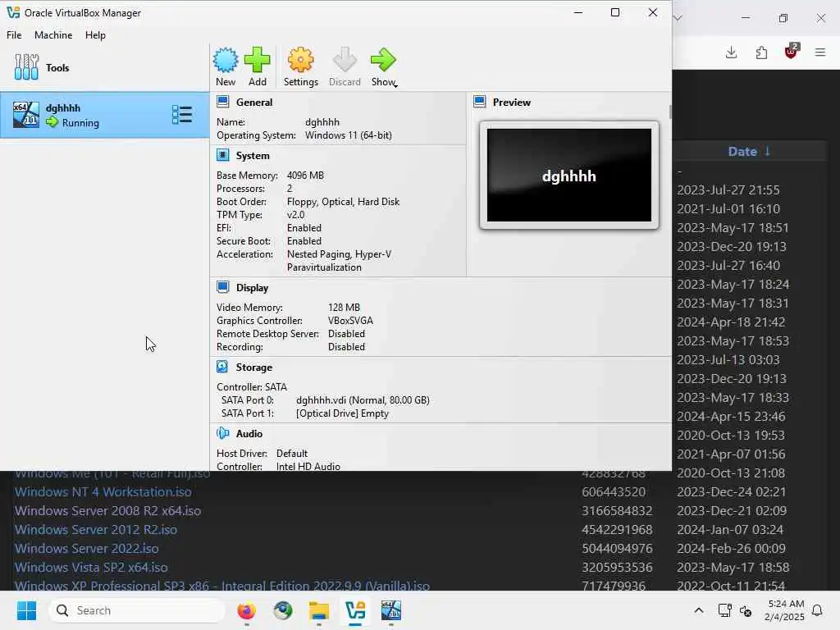Open the Machine menu
840x630 pixels.
[53, 34]
